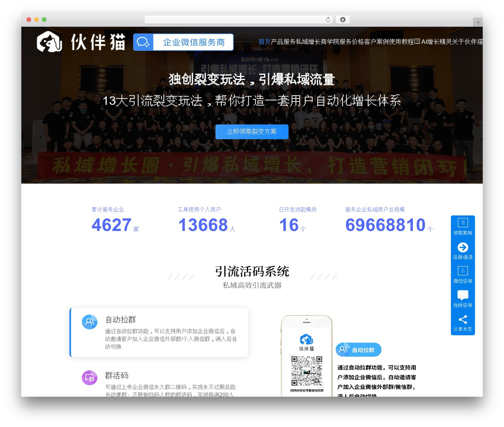Open 服务价格 nav item
Image resolution: width=504 pixels, height=427 pixels.
coord(352,42)
